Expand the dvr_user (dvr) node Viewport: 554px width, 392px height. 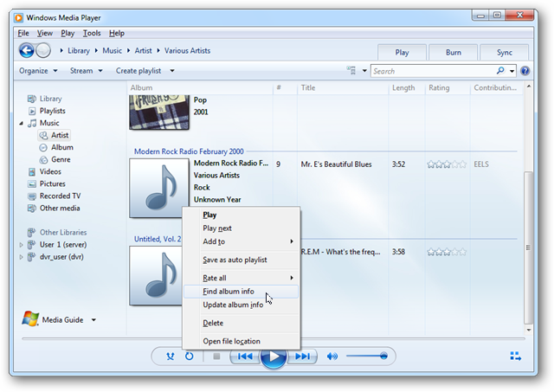[x=21, y=257]
